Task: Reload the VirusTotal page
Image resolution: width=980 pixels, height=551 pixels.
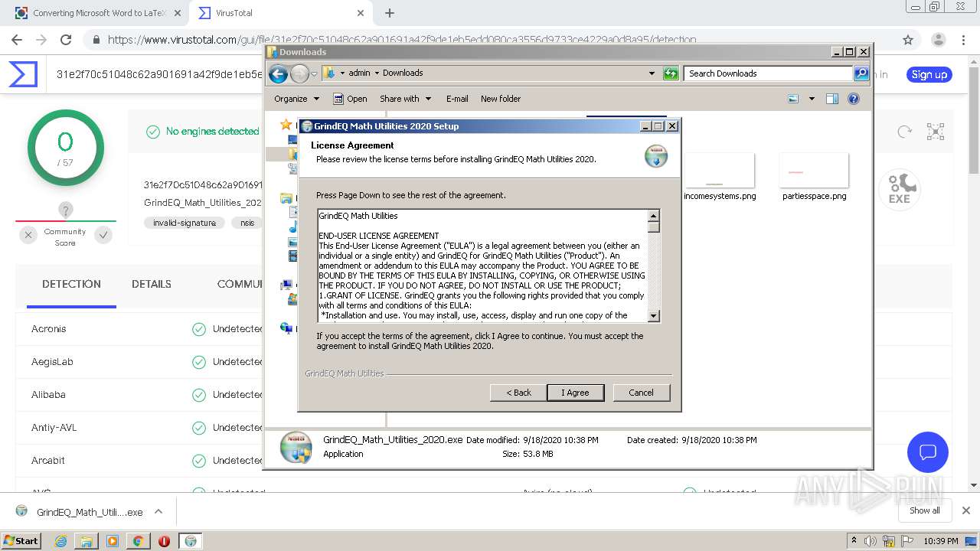Action: [66, 40]
